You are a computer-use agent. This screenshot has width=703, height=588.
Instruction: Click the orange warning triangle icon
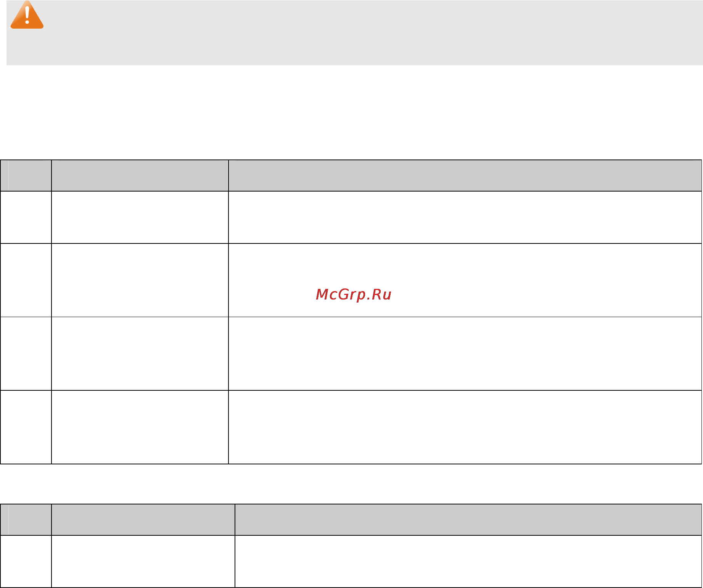(x=27, y=15)
